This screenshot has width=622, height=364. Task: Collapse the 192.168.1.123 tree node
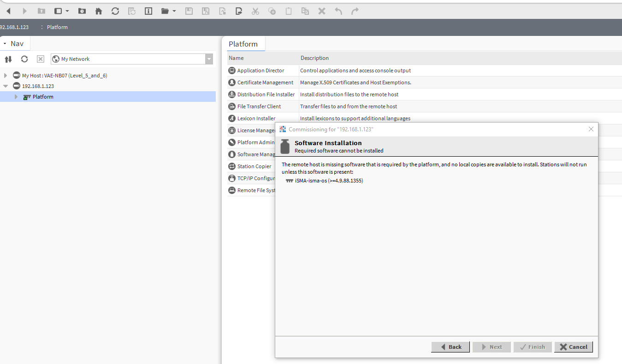pyautogui.click(x=6, y=86)
